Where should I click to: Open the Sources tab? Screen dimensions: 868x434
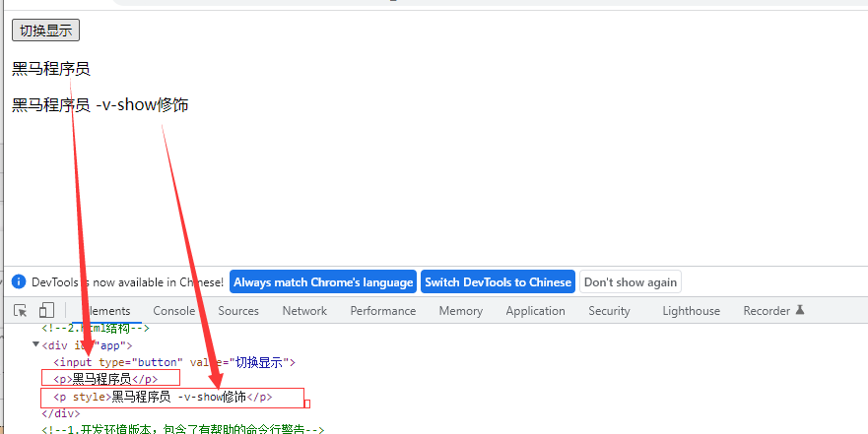pos(238,311)
